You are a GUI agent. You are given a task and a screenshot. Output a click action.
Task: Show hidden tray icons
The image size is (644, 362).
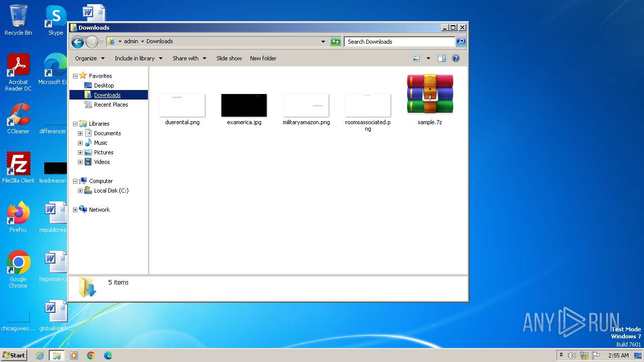point(561,355)
